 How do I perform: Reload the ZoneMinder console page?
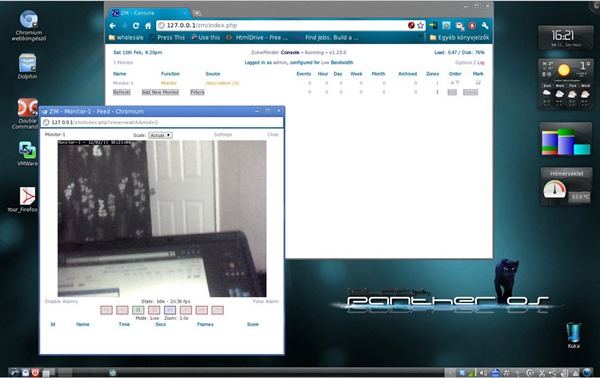coord(136,26)
